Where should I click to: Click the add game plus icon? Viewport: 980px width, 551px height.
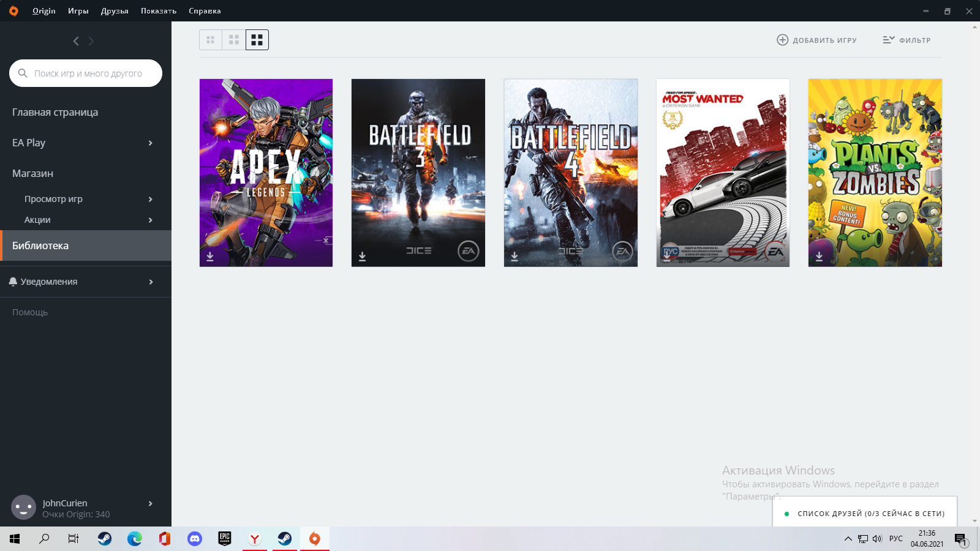[782, 40]
